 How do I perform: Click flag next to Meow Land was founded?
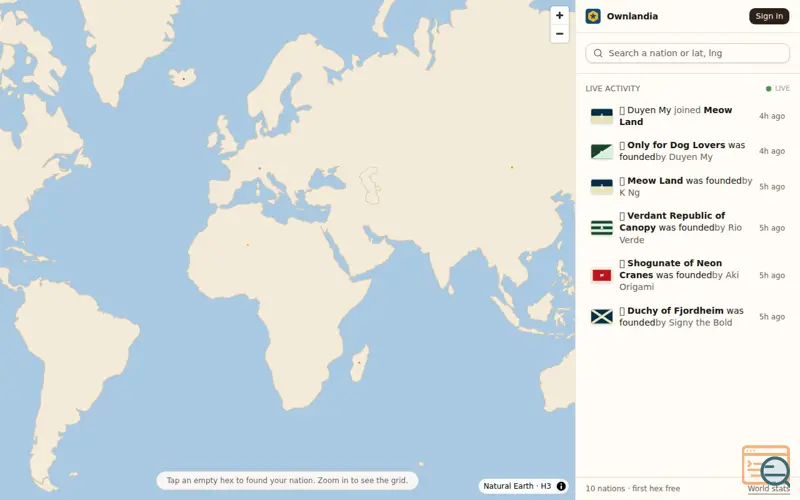(x=602, y=187)
